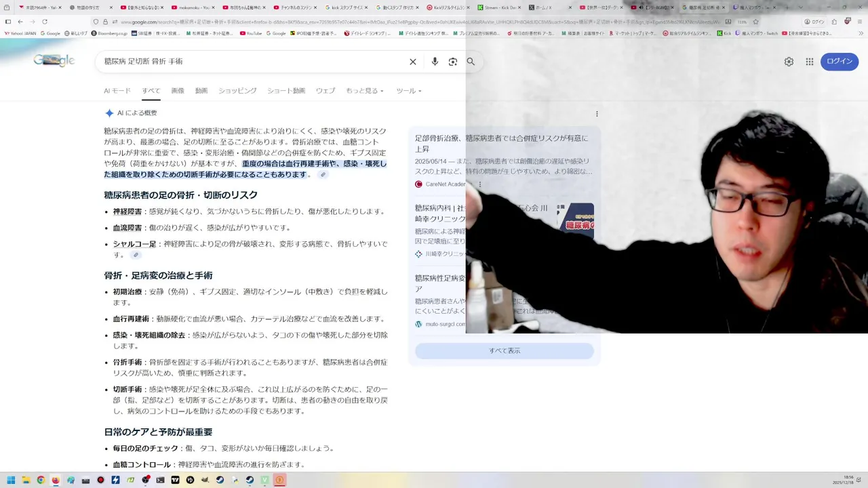Image resolution: width=868 pixels, height=488 pixels.
Task: Select the 画像 tab
Action: [178, 91]
